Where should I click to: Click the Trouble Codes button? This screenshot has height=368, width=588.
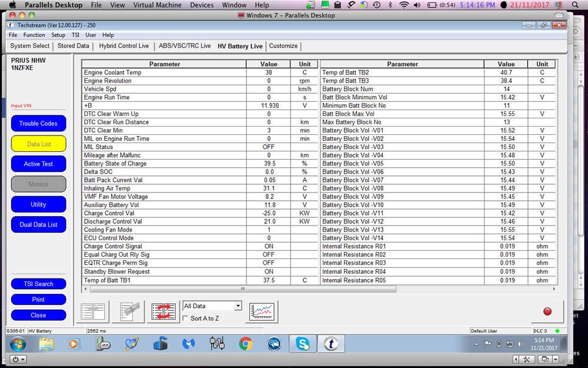pyautogui.click(x=38, y=123)
